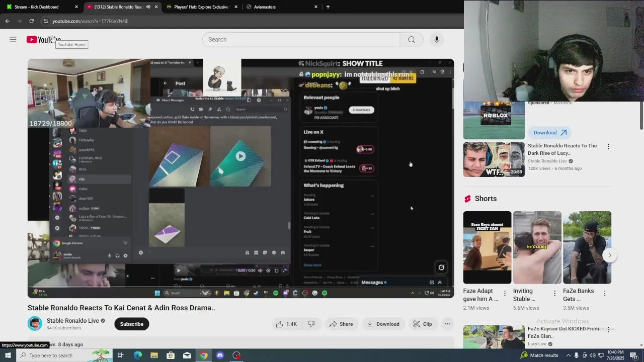Subscribe to Stable Ronaldo Live
The height and width of the screenshot is (362, 644).
(132, 324)
